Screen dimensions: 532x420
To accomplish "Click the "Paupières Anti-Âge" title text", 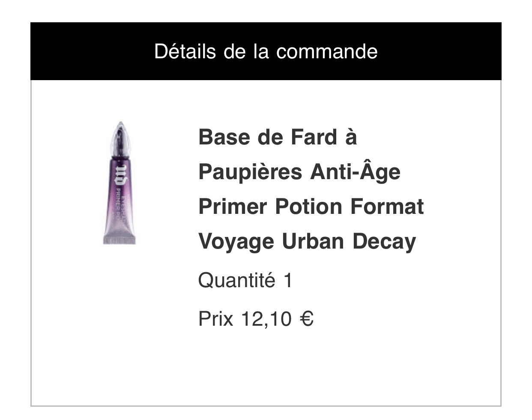I will tap(299, 172).
